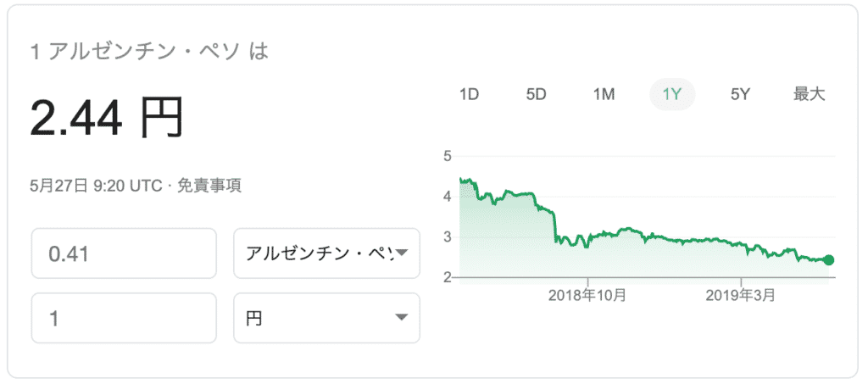Click the 5 label on the y-axis

click(448, 156)
